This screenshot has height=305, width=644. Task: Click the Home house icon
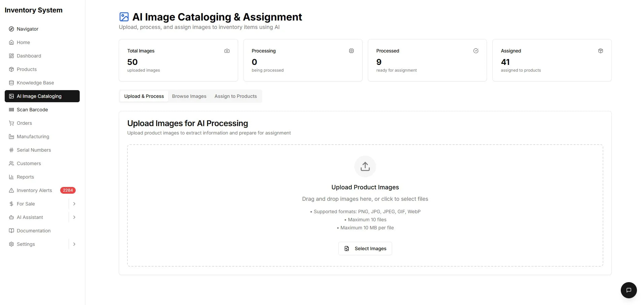pos(11,42)
